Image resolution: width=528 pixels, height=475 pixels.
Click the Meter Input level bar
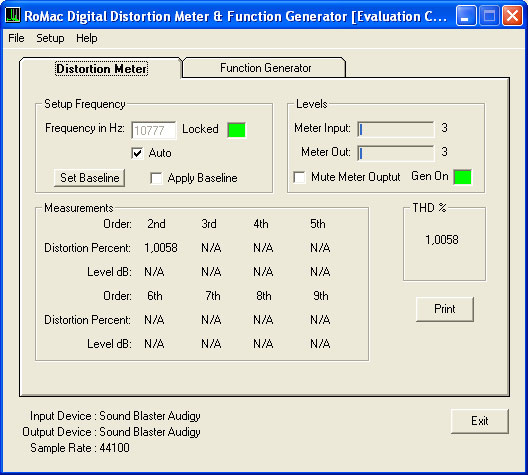[396, 129]
